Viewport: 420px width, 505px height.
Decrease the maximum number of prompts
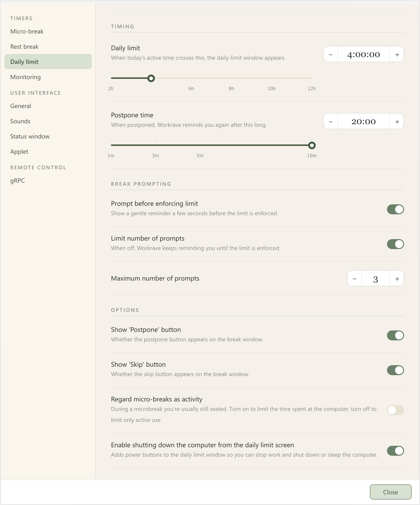[x=354, y=278]
